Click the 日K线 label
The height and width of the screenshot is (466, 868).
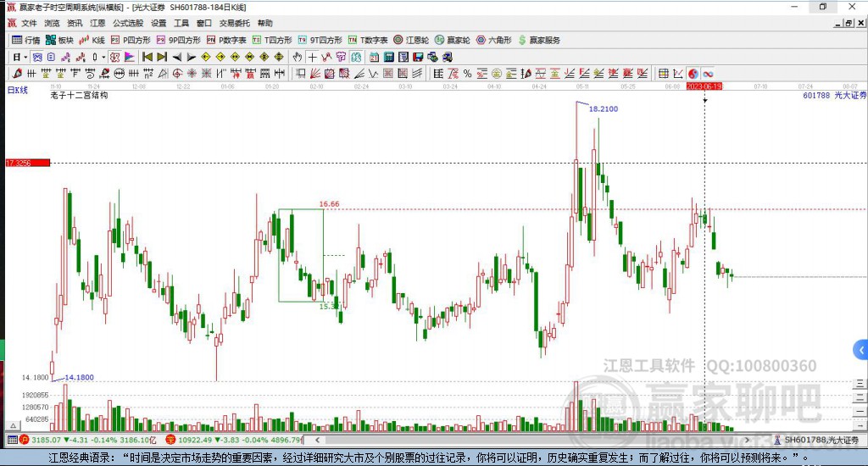tap(17, 90)
